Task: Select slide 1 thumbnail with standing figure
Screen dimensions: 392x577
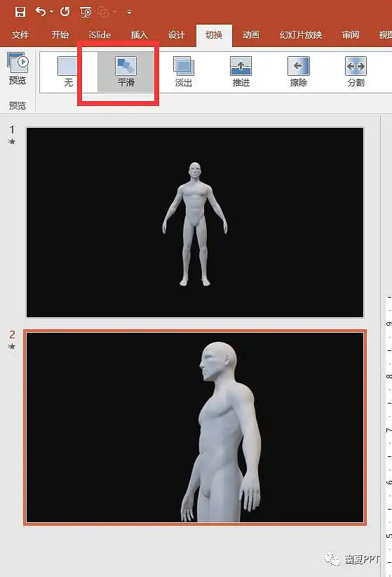Action: tap(195, 223)
